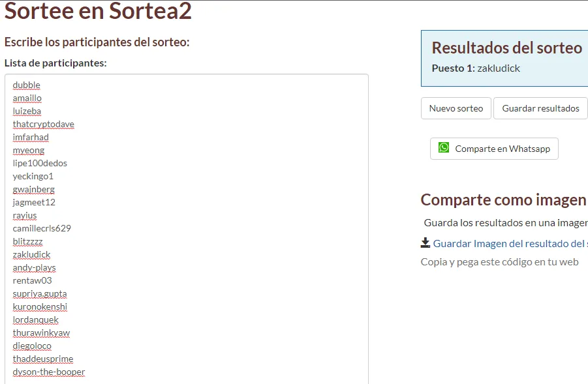This screenshot has height=384, width=588.
Task: Click the supriya.gupta line
Action: click(40, 294)
